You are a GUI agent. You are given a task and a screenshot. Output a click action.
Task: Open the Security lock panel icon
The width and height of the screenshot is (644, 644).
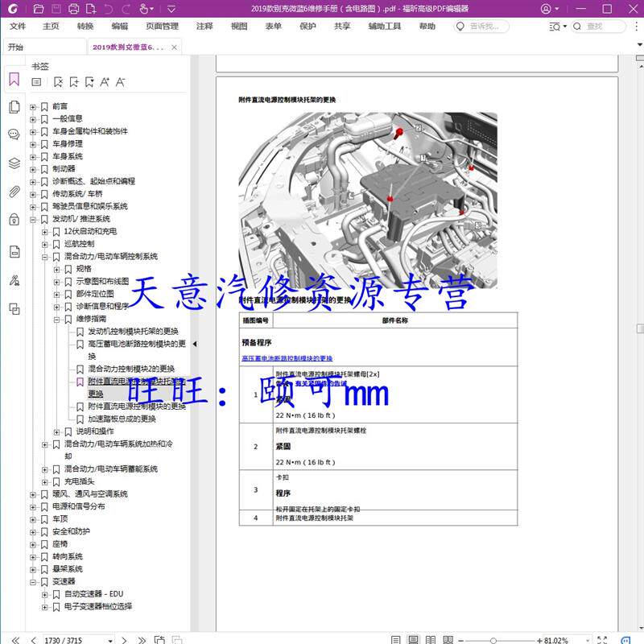pyautogui.click(x=14, y=219)
